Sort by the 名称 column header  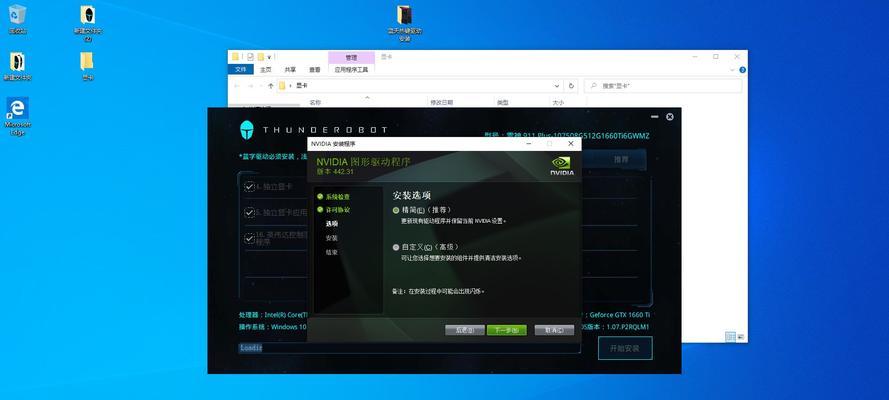pyautogui.click(x=315, y=103)
